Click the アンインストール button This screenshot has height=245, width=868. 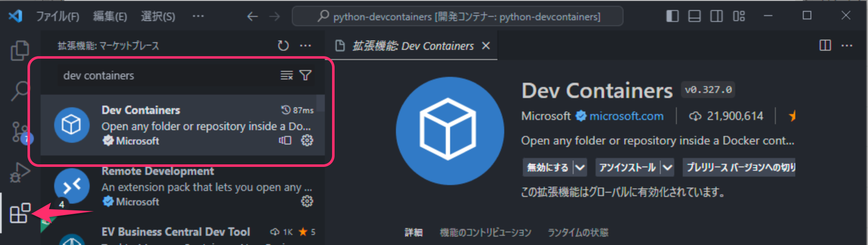click(x=628, y=167)
